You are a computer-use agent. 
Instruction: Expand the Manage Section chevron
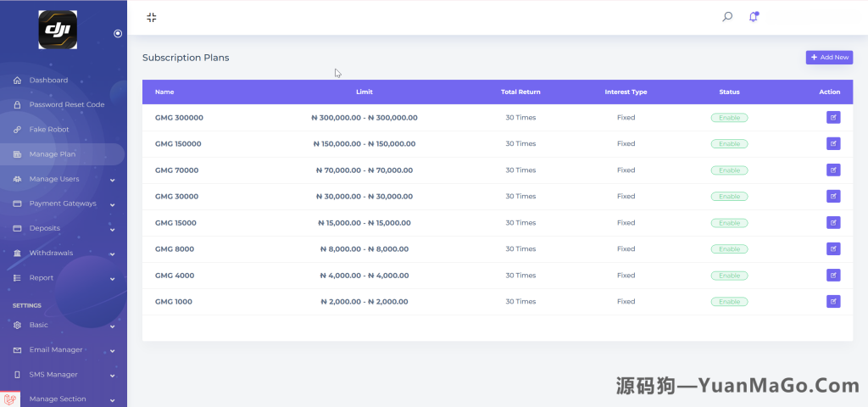point(113,400)
